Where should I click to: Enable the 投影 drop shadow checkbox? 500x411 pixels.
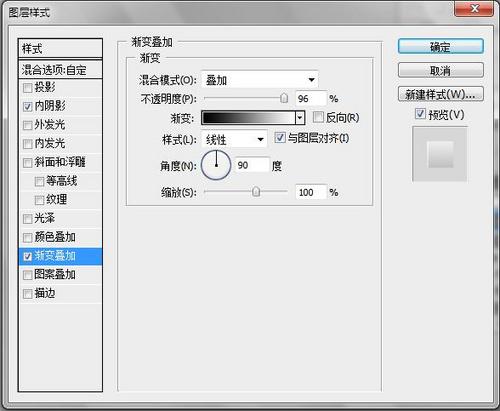tap(27, 88)
